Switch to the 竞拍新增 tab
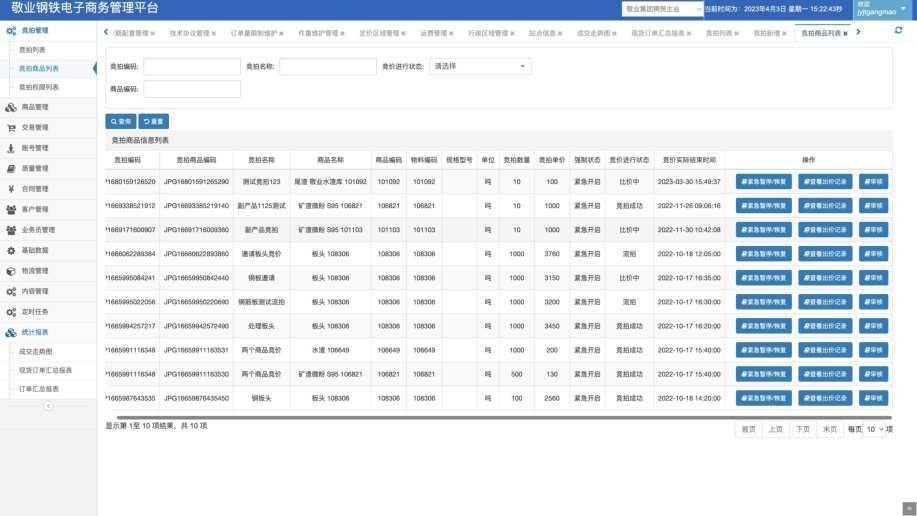 click(766, 33)
